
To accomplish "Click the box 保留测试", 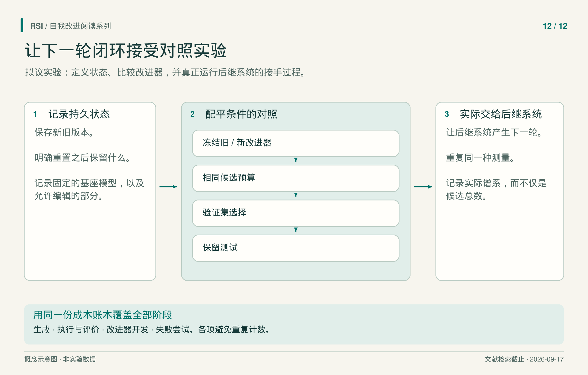I will [296, 248].
